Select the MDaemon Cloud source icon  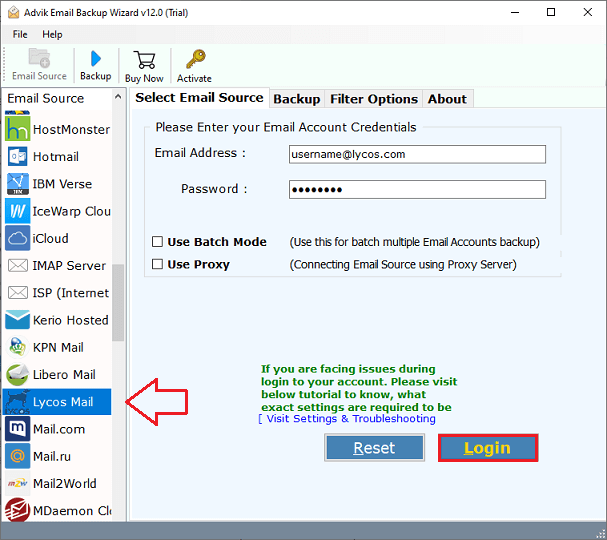(17, 510)
